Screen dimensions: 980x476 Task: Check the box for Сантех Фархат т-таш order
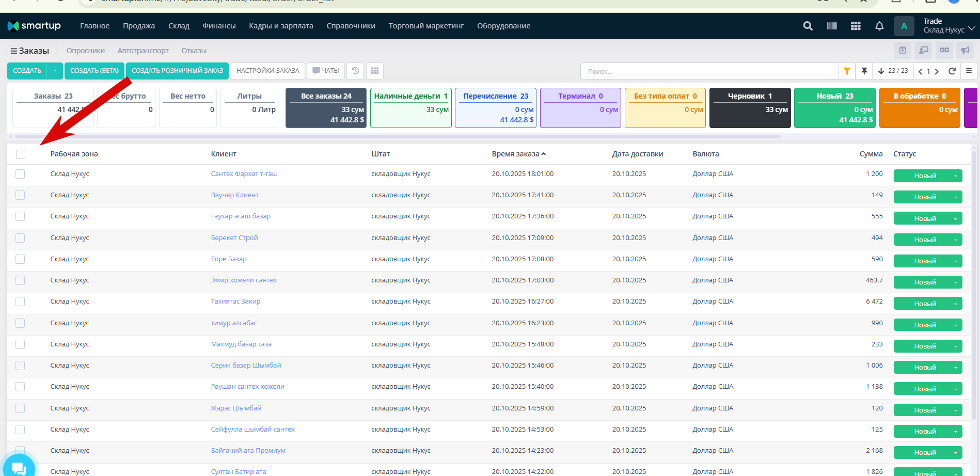coord(20,174)
